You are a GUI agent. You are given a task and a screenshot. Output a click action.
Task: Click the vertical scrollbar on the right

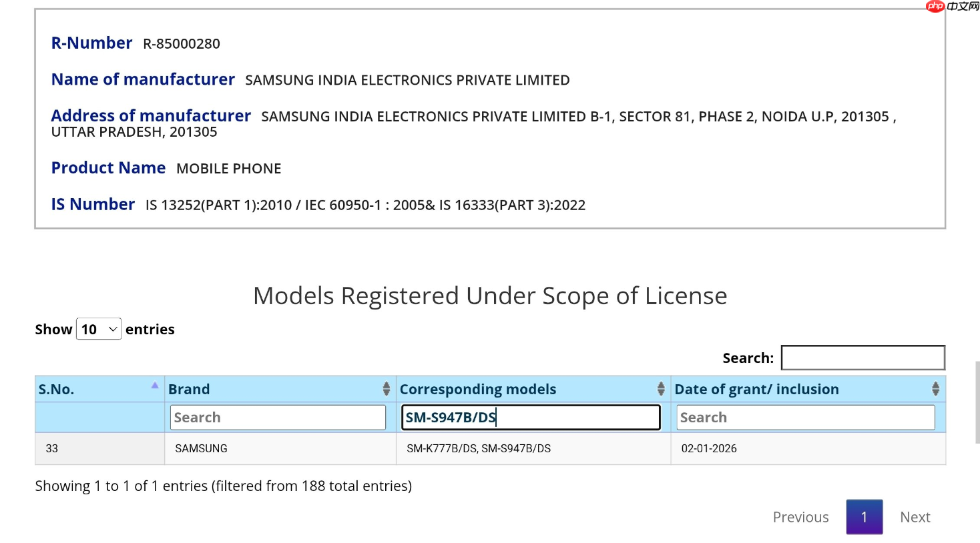pyautogui.click(x=977, y=402)
